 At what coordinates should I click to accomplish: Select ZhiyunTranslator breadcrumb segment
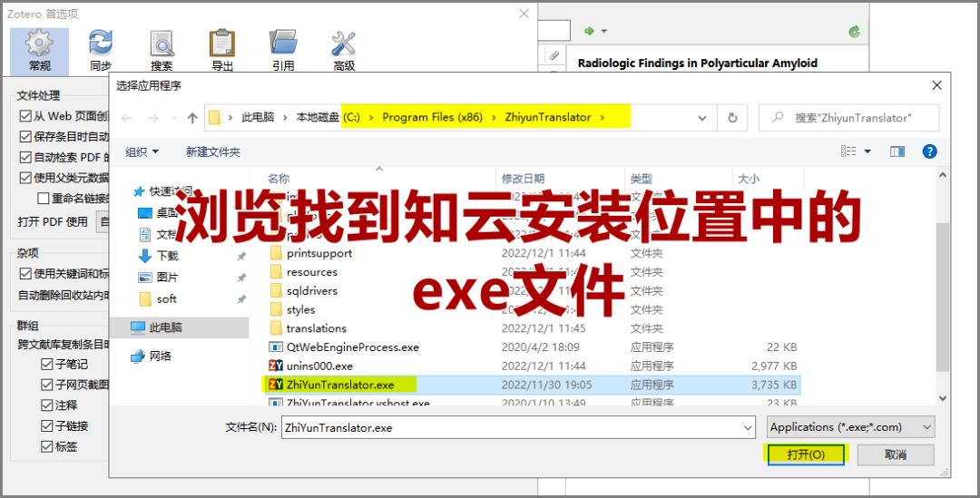pos(548,118)
